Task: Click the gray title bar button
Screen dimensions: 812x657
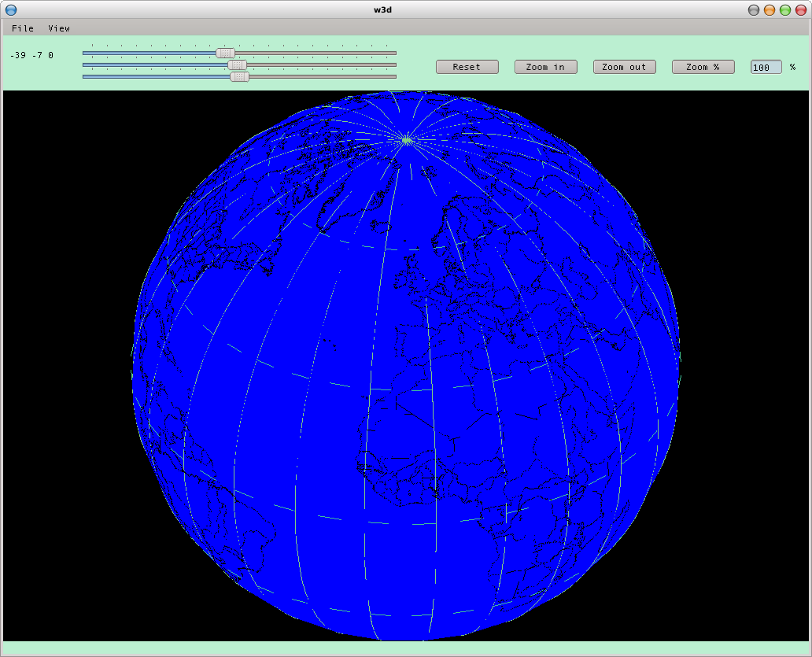Action: (x=753, y=9)
